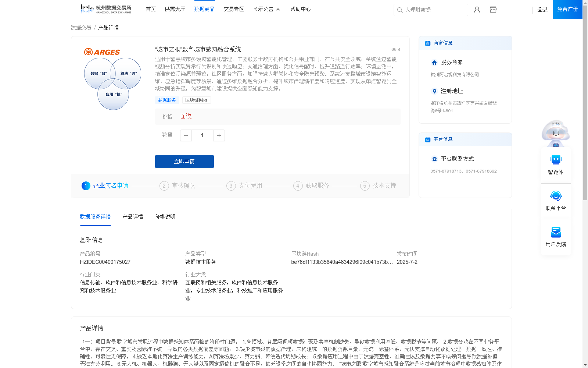This screenshot has width=588, height=368.
Task: Click the robot mascot figure
Action: 556,133
